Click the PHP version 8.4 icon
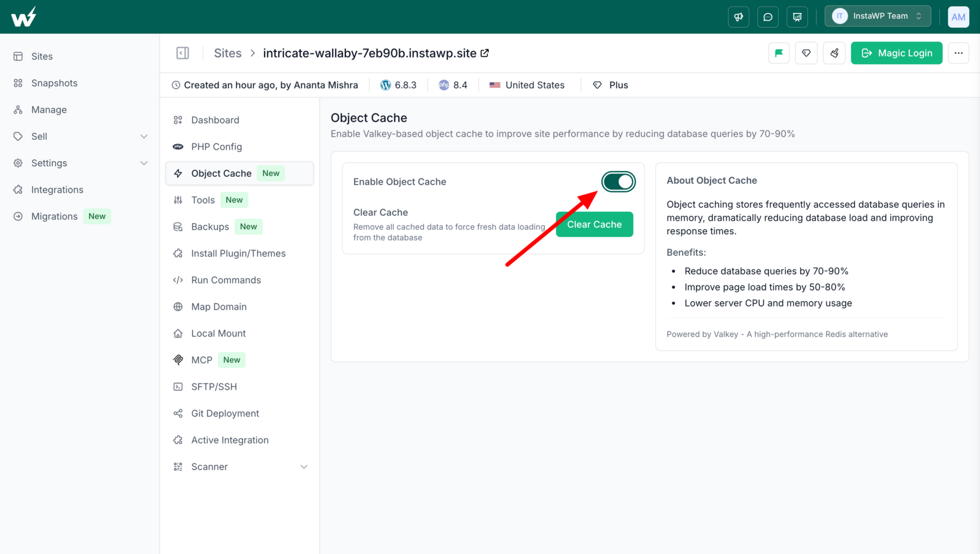980x554 pixels. 444,85
